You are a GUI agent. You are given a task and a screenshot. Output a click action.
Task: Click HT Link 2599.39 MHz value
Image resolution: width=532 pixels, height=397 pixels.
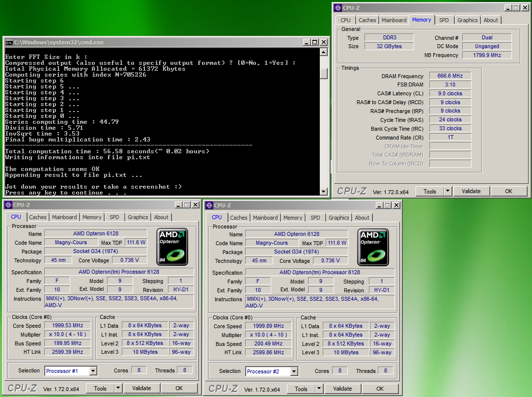click(67, 352)
